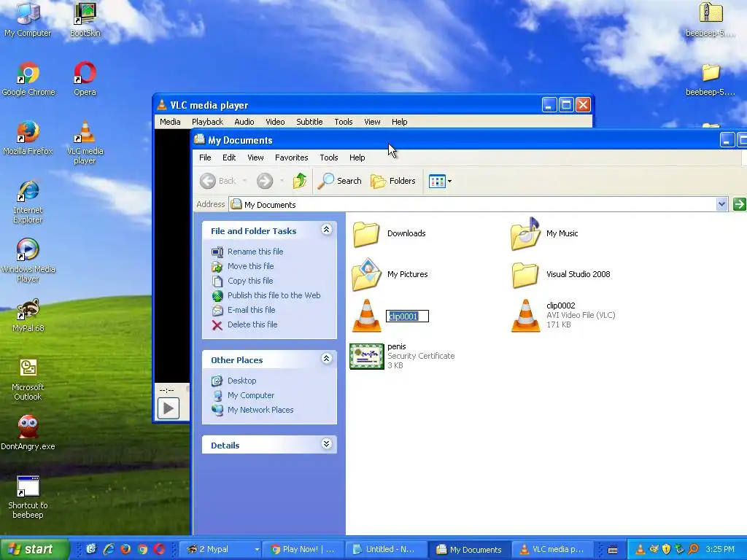
Task: Open the Back history dropdown arrow
Action: [244, 181]
